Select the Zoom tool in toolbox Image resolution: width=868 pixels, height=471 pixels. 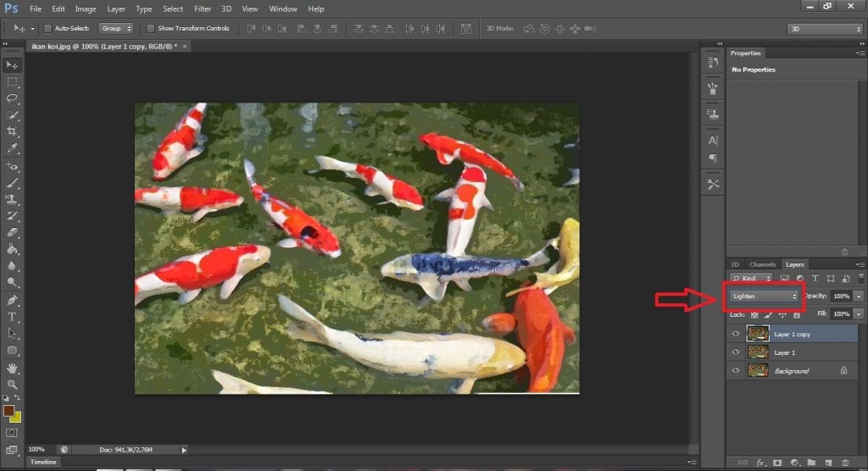(12, 384)
